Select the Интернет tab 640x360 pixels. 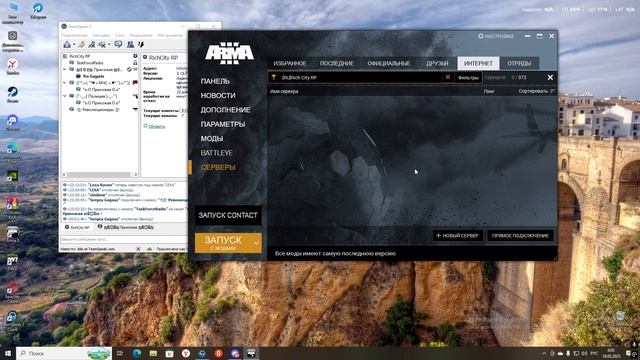click(478, 63)
